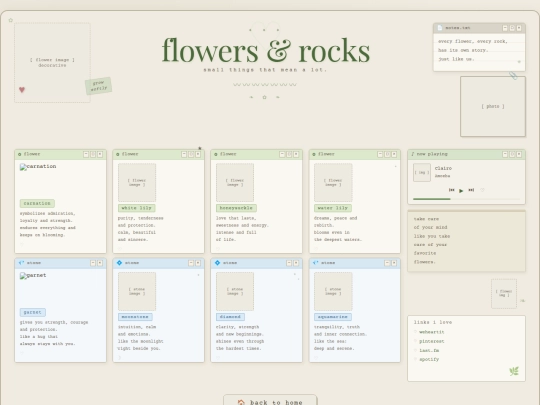Maximize the notes.txt window
Image resolution: width=540 pixels, height=405 pixels.
[x=512, y=28]
